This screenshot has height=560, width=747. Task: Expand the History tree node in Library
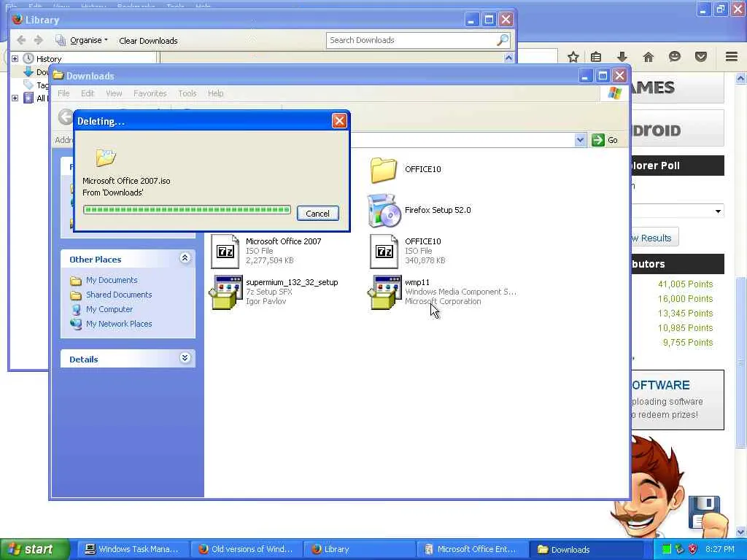click(x=15, y=58)
